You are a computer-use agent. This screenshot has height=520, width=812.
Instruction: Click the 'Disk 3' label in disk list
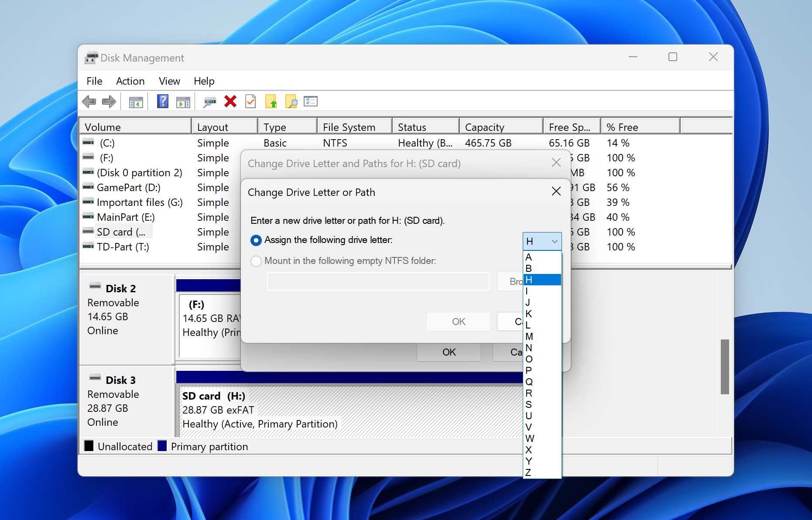click(121, 380)
